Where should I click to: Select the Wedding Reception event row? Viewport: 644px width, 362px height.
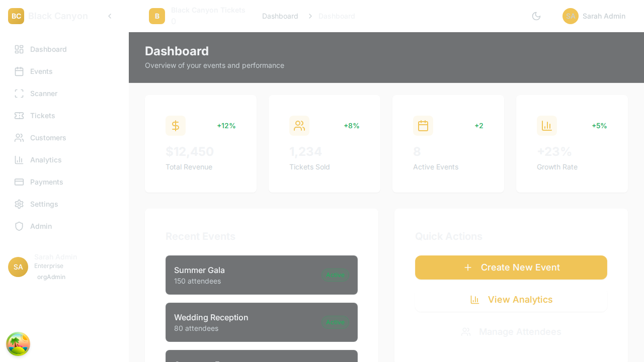click(261, 322)
